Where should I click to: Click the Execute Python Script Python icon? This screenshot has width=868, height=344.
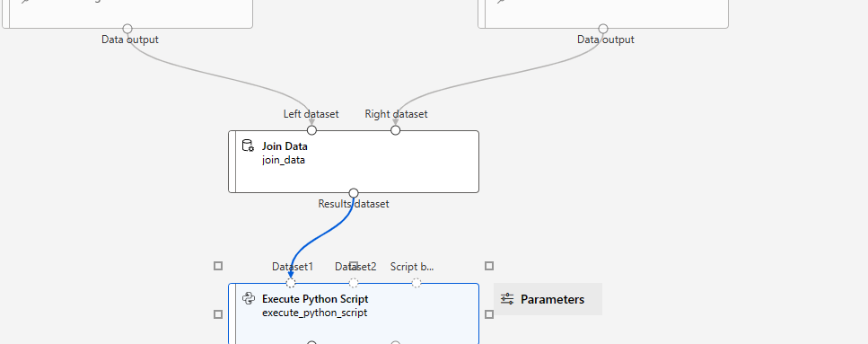[249, 298]
